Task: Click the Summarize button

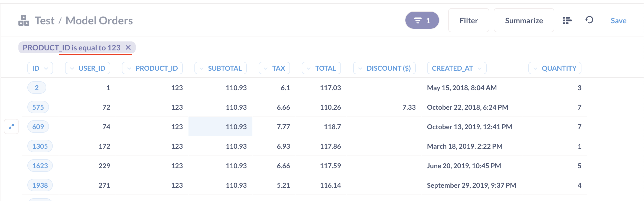Action: 524,20
